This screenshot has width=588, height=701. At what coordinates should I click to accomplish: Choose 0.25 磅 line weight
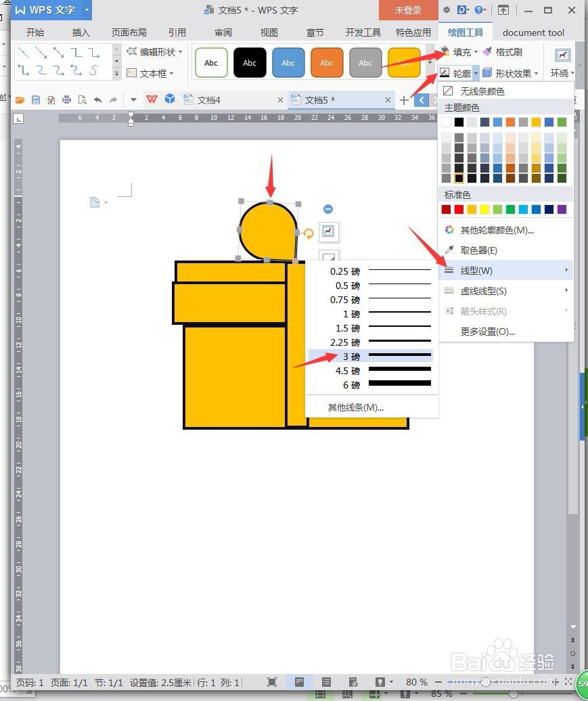371,271
